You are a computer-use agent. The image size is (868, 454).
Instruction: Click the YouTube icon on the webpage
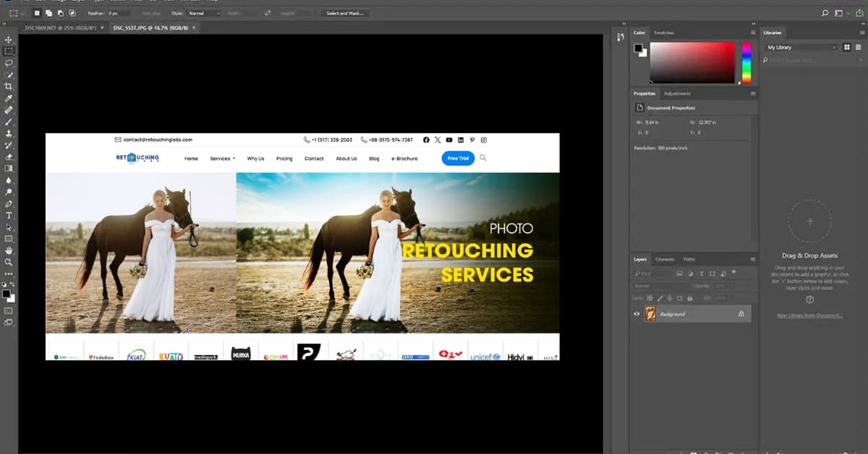(x=449, y=140)
